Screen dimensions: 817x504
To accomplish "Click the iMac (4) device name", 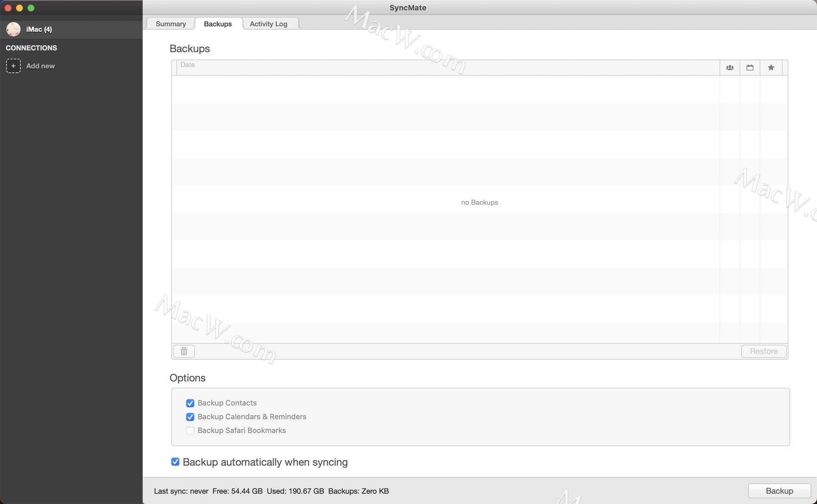I will point(39,29).
